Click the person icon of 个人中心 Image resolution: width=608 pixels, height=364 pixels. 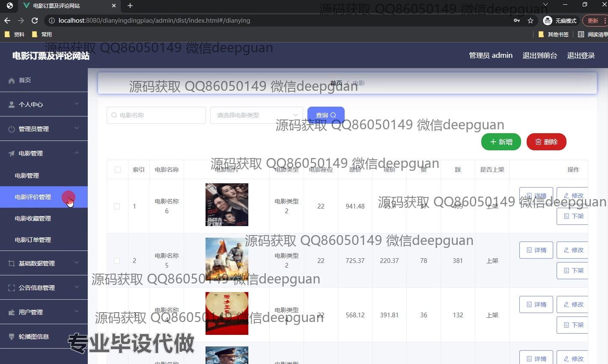click(x=12, y=104)
